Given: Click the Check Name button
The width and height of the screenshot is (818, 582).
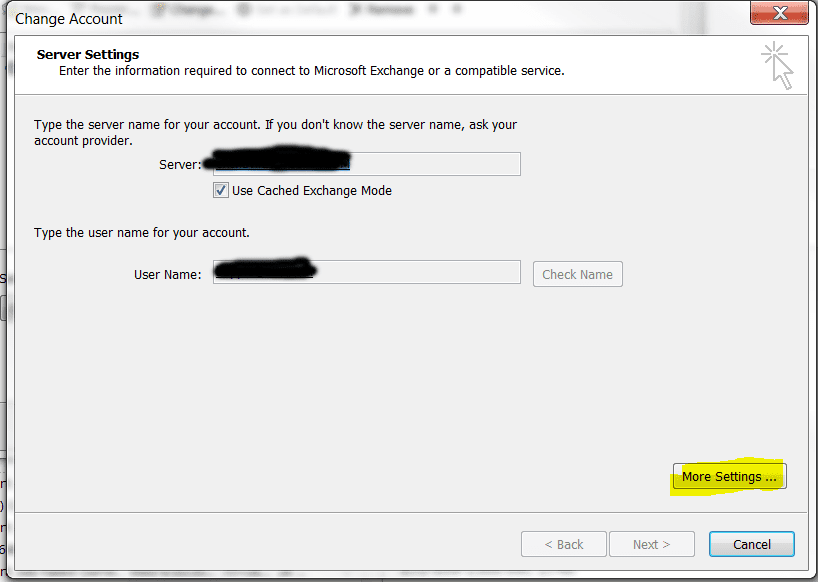Looking at the screenshot, I should [x=578, y=274].
